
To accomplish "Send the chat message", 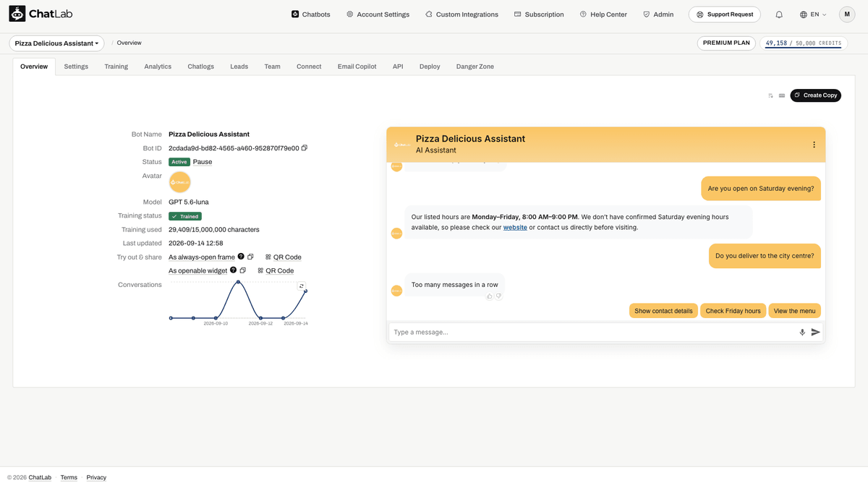I will (815, 333).
